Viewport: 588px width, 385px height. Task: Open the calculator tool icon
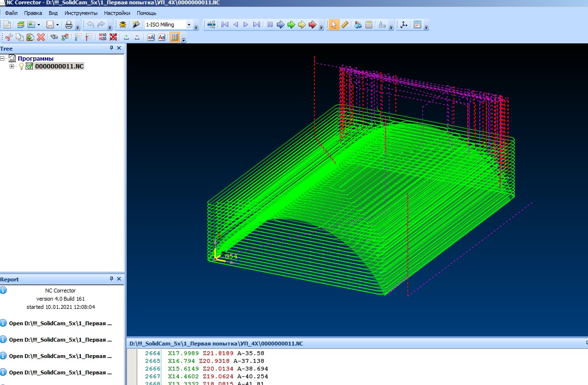(x=369, y=25)
